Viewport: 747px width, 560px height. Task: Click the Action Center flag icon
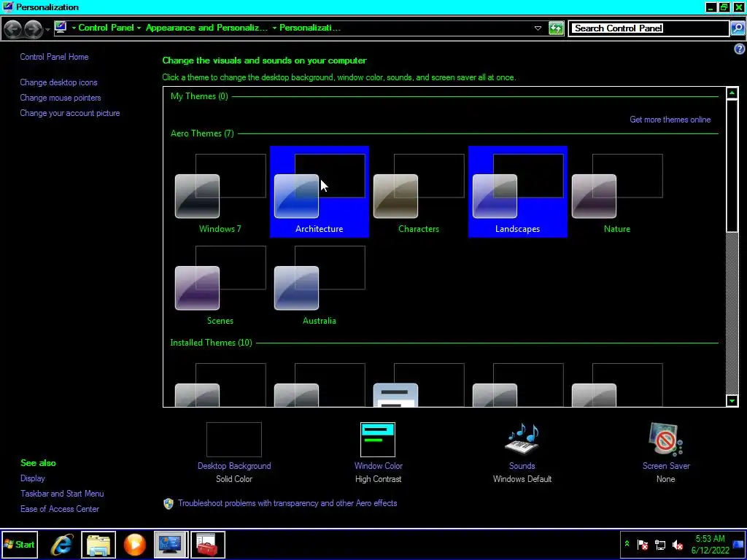coord(643,545)
